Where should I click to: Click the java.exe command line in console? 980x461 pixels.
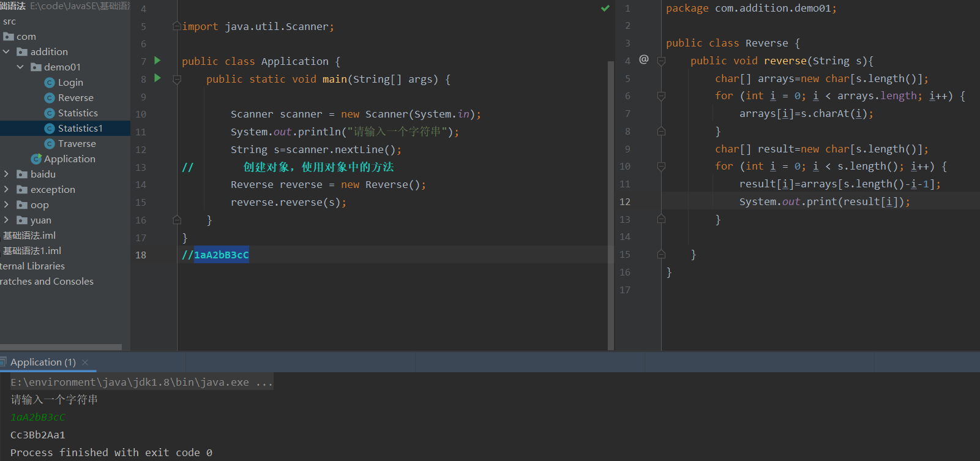[x=141, y=382]
